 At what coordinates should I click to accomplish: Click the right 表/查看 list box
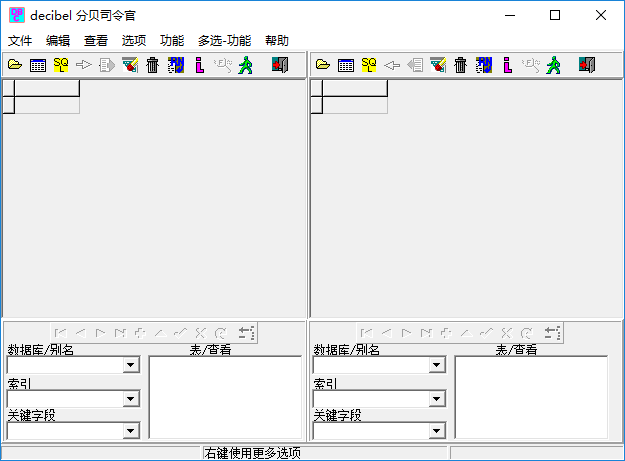531,398
